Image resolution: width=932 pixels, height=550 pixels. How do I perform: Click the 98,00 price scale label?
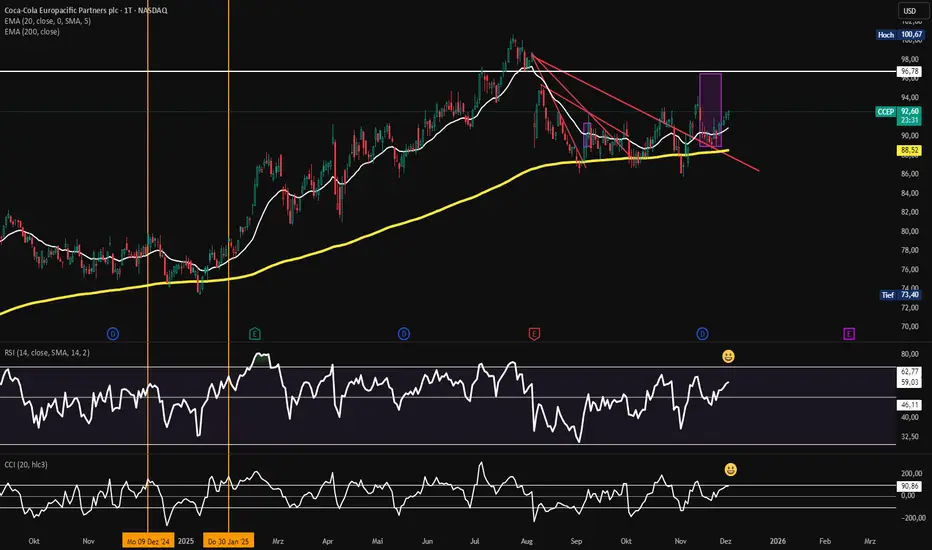click(910, 59)
